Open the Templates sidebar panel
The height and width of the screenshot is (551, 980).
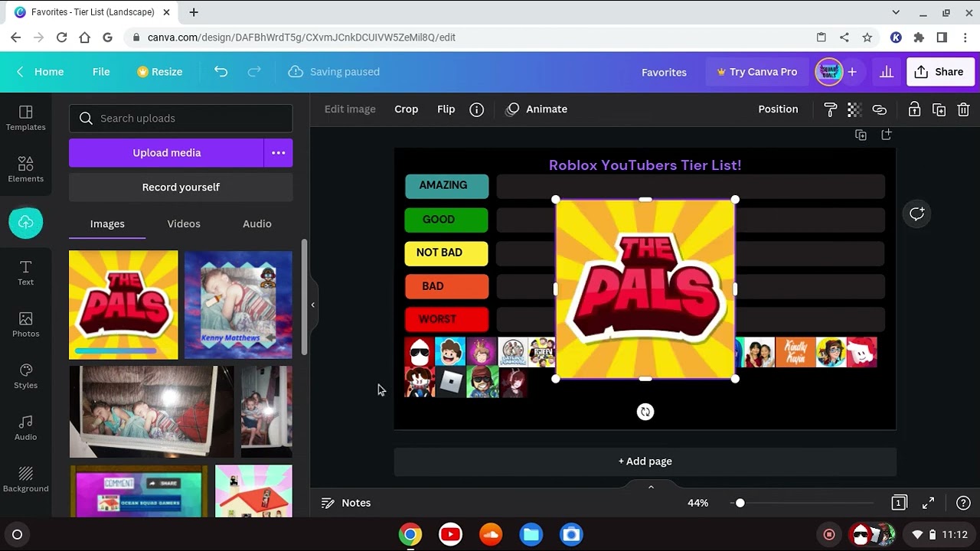click(x=25, y=118)
